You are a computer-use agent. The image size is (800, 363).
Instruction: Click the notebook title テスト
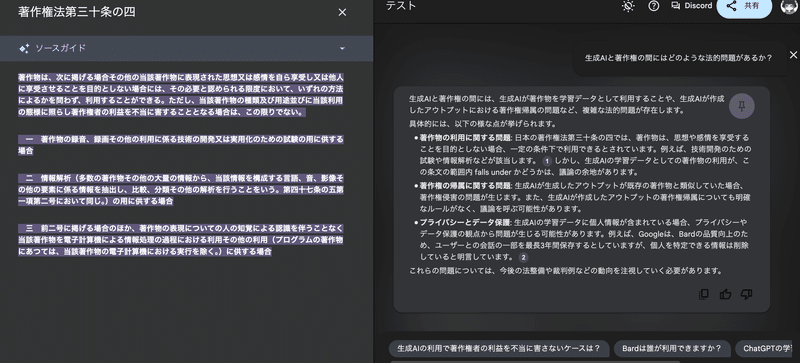[x=401, y=6]
